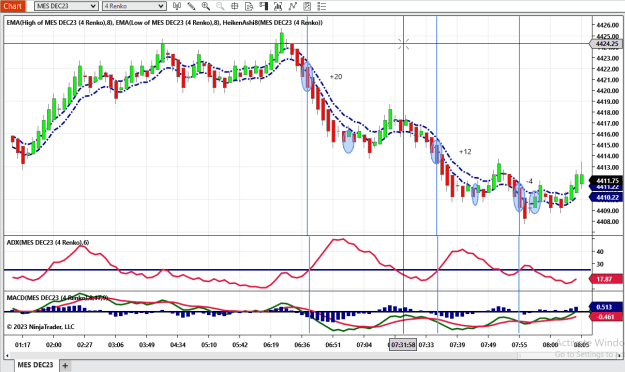Viewport: 625px width, 372px height.
Task: Add a new tab with plus button
Action: (65, 365)
